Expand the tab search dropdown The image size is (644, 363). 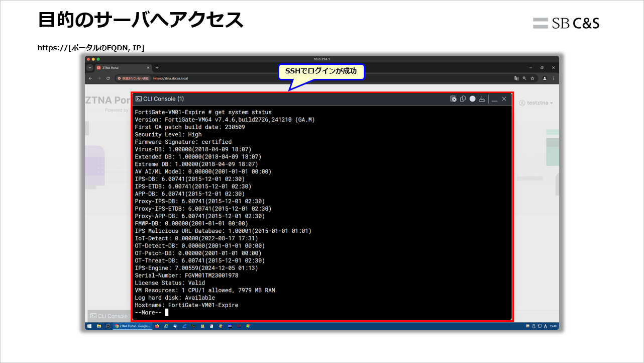pyautogui.click(x=90, y=67)
